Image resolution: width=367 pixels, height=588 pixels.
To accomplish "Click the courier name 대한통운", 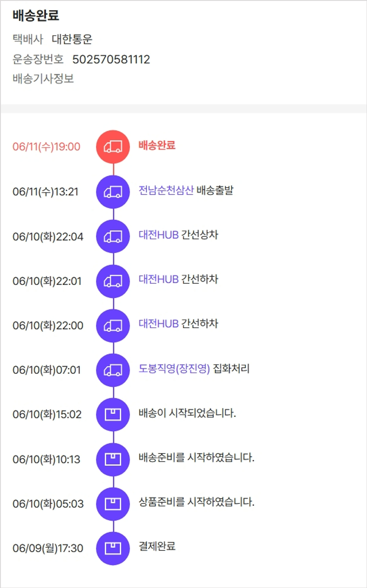I will pos(72,40).
